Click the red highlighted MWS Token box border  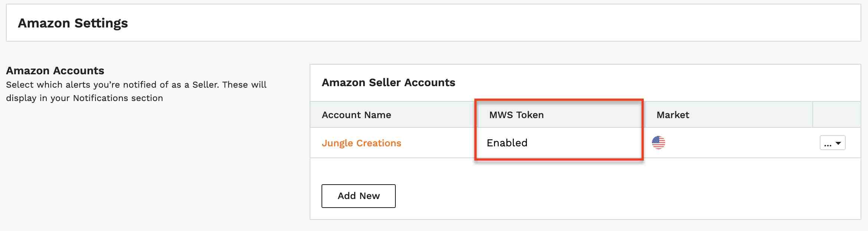[559, 100]
